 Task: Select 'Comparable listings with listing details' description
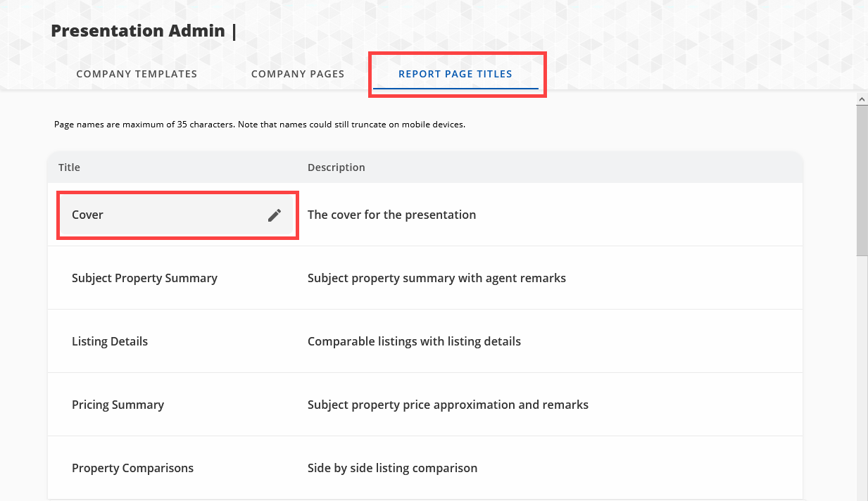414,341
